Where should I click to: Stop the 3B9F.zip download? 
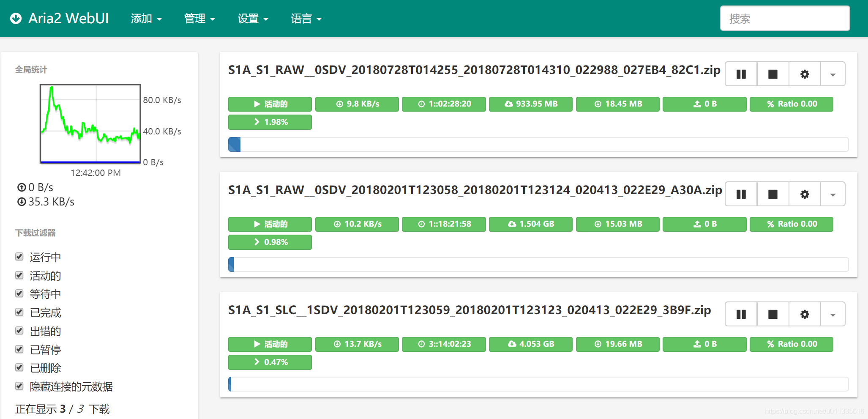point(773,314)
